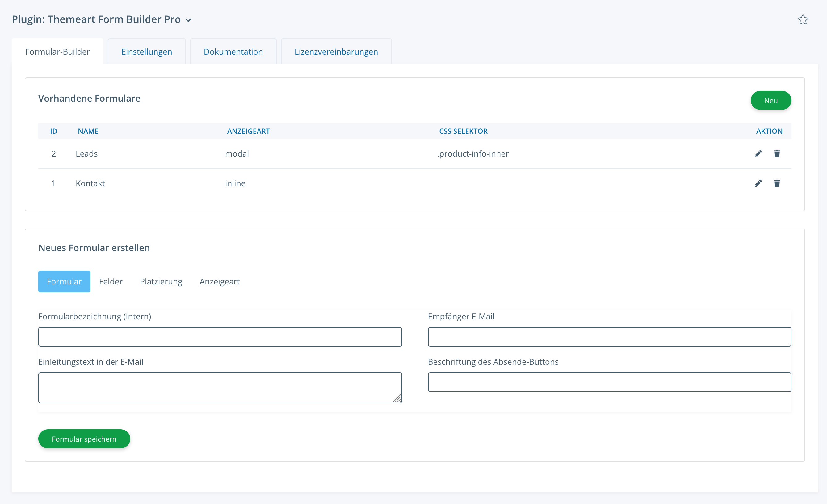Select the Formular-Builder tab

coord(57,52)
